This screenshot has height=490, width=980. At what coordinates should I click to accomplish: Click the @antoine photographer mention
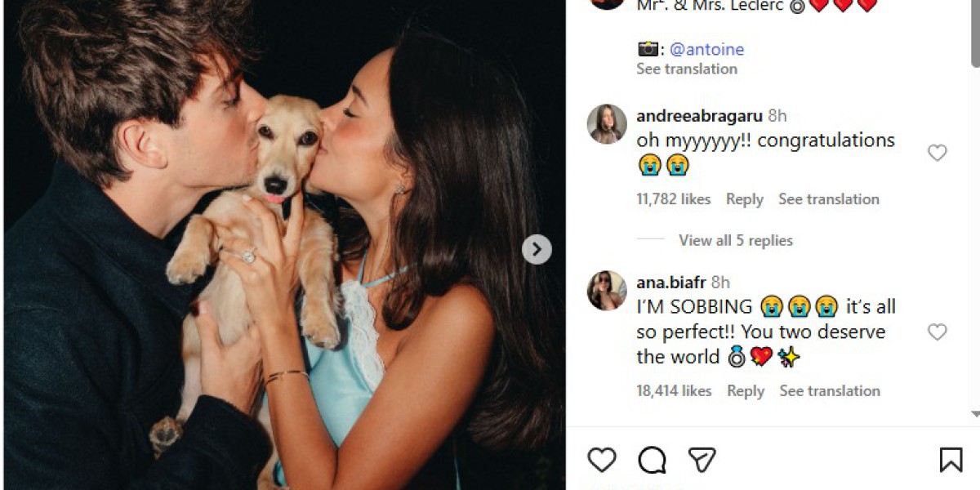(706, 49)
